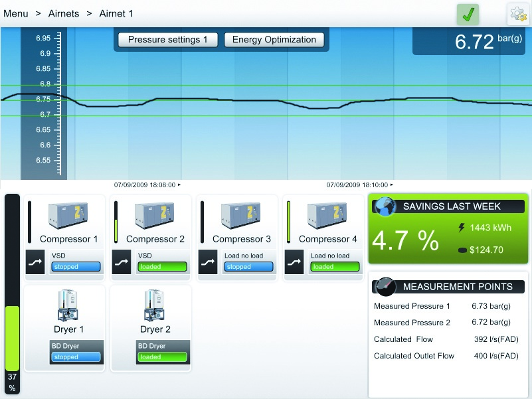Click Compressor 1 stopped status

[x=76, y=267]
